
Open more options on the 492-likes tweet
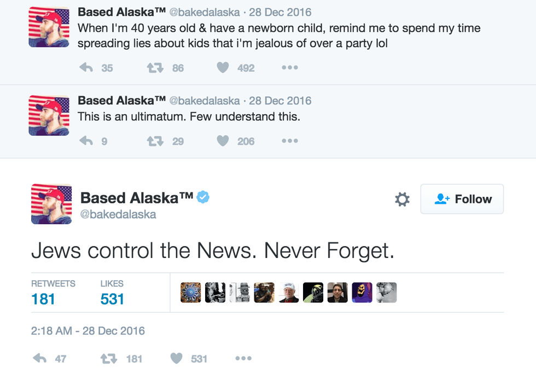pos(289,68)
